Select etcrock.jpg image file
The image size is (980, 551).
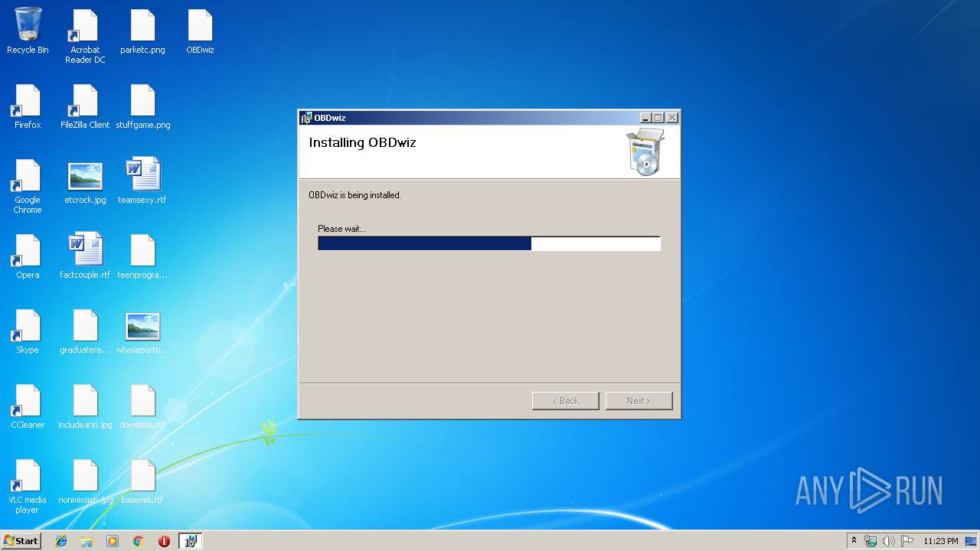tap(85, 181)
